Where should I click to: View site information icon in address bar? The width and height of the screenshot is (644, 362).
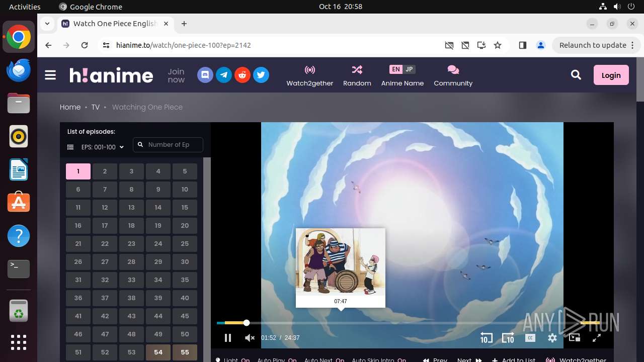[106, 45]
